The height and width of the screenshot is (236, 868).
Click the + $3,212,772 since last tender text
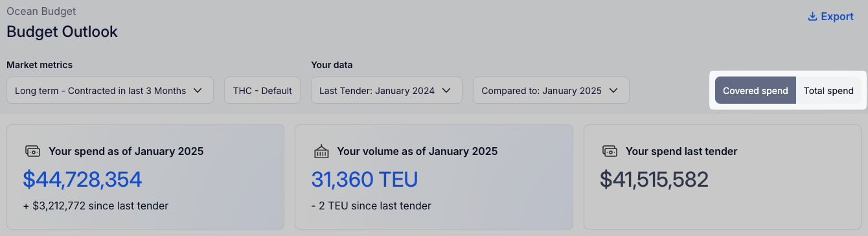[96, 206]
